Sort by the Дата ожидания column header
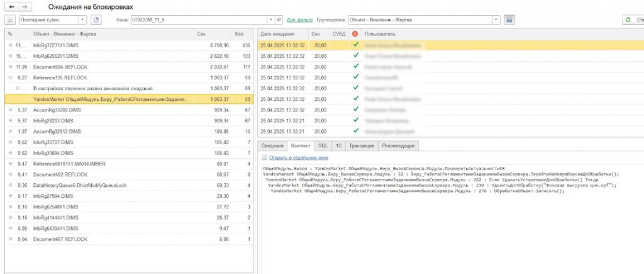 pyautogui.click(x=277, y=33)
